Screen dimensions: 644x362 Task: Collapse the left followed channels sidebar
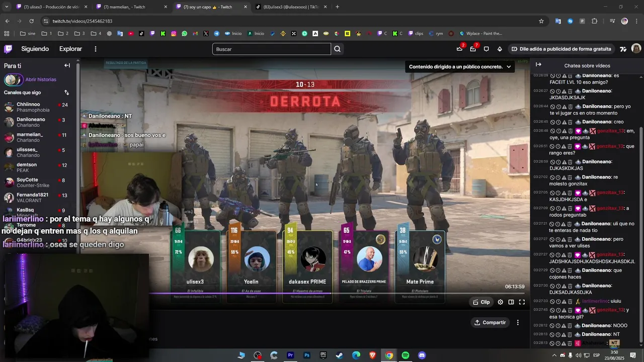pos(67,65)
